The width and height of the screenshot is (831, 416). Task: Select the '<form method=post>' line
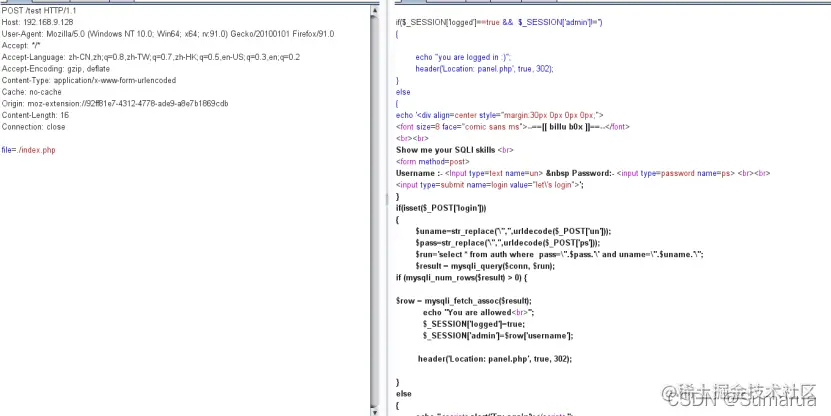[433, 162]
